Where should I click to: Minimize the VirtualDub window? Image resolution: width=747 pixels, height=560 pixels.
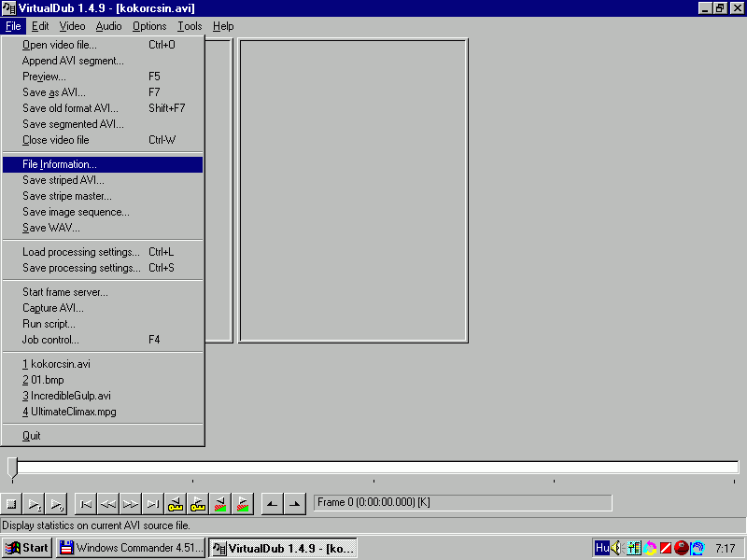tap(706, 8)
